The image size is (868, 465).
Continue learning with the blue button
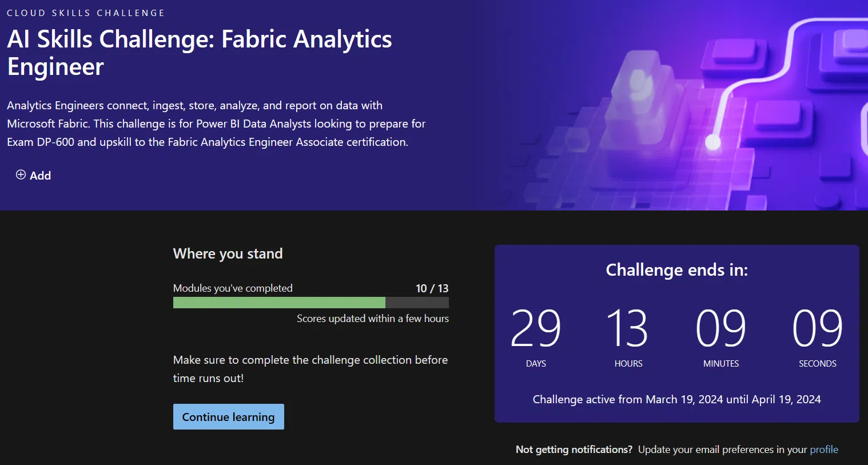tap(228, 417)
